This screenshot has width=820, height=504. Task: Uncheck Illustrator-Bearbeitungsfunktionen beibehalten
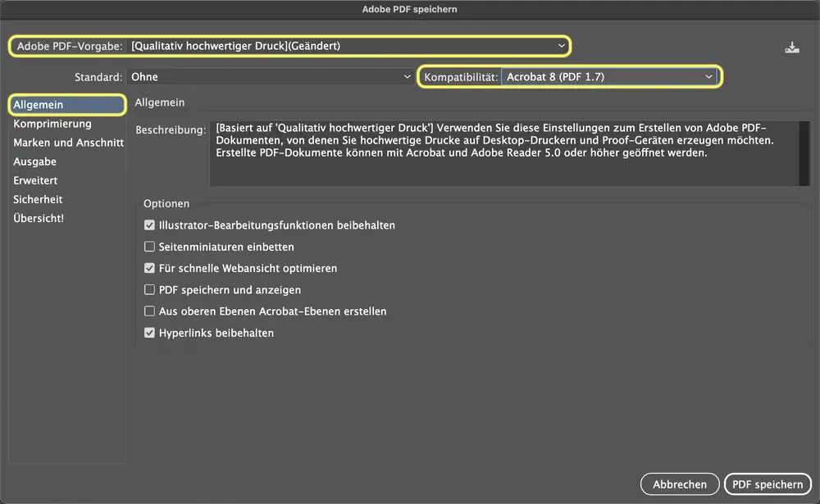149,225
